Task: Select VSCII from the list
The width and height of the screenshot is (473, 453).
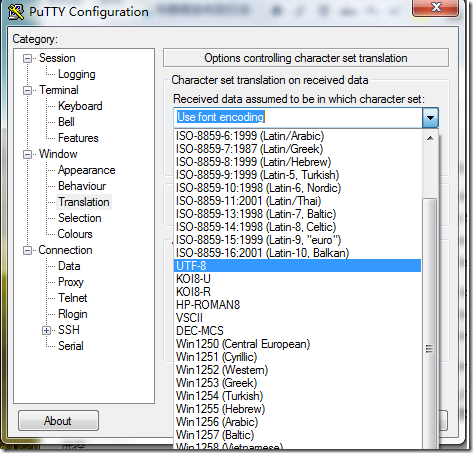Action: pyautogui.click(x=297, y=318)
